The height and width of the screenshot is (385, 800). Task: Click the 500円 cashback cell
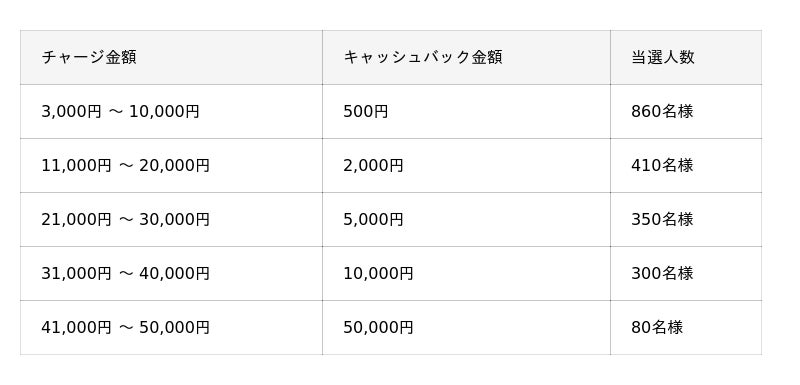tap(466, 111)
